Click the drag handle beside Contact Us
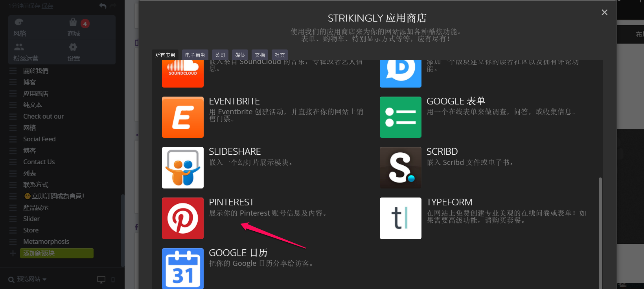 (x=13, y=162)
